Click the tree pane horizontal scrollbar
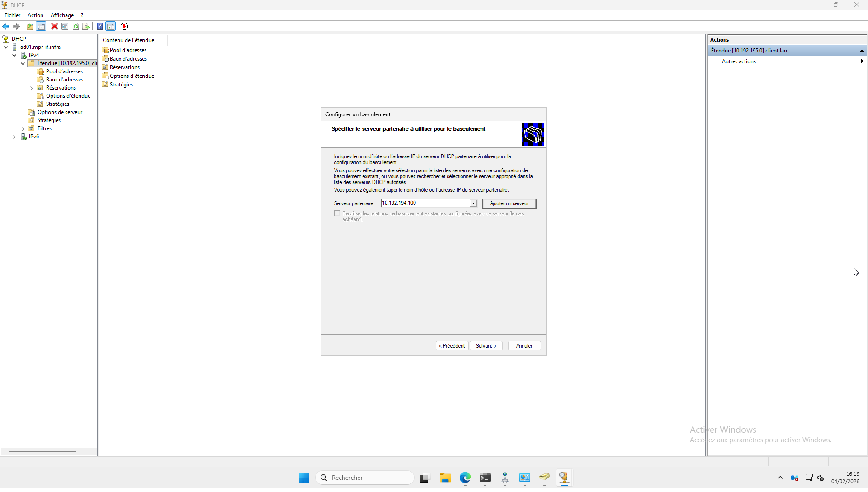This screenshot has width=868, height=492. point(42,451)
